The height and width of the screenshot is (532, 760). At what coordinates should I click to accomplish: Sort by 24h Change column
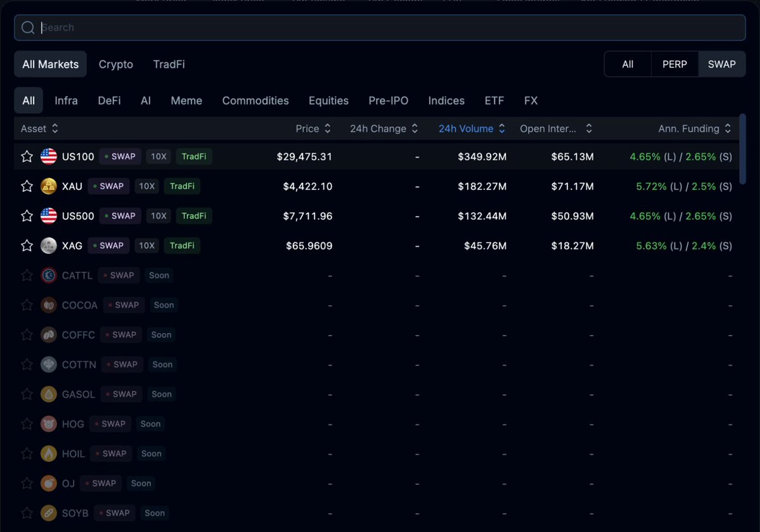[x=384, y=129]
